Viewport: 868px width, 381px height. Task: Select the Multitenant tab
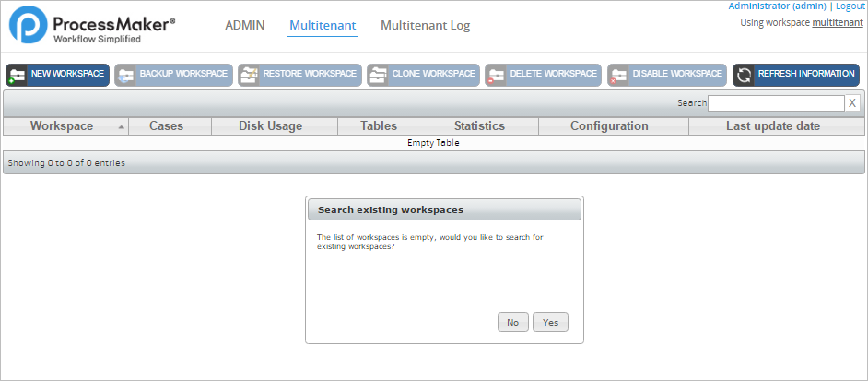click(x=323, y=25)
